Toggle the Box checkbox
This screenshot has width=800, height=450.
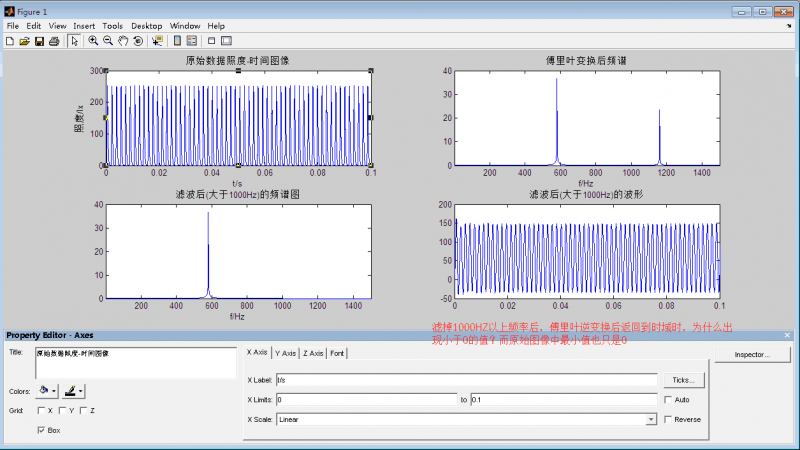pos(41,430)
